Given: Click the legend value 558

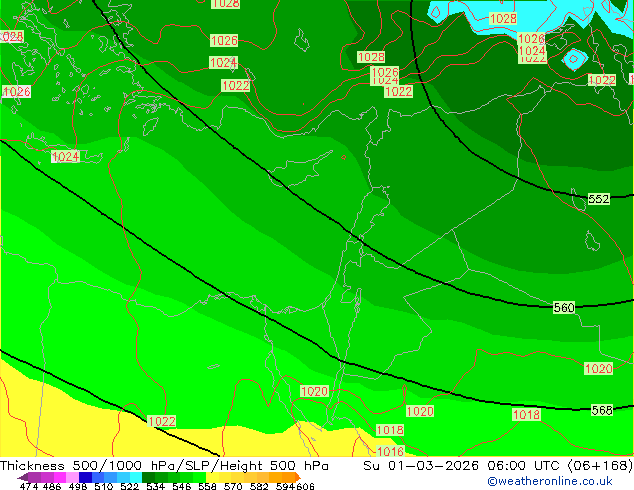Looking at the screenshot, I should (207, 486).
